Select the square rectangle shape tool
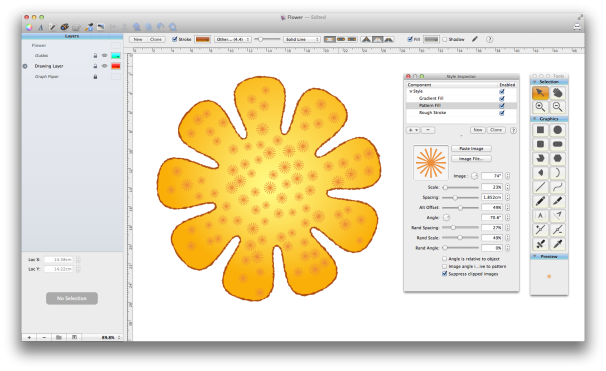606x371 pixels. [x=540, y=130]
